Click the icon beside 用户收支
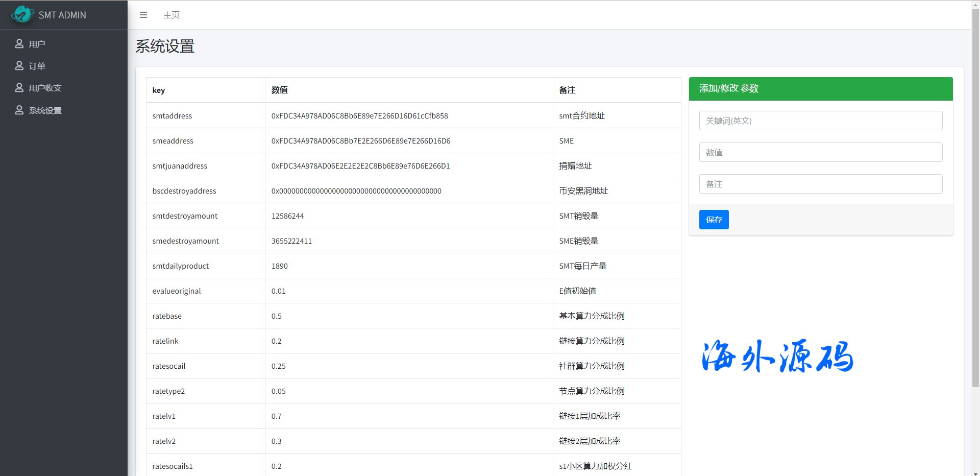 click(19, 88)
